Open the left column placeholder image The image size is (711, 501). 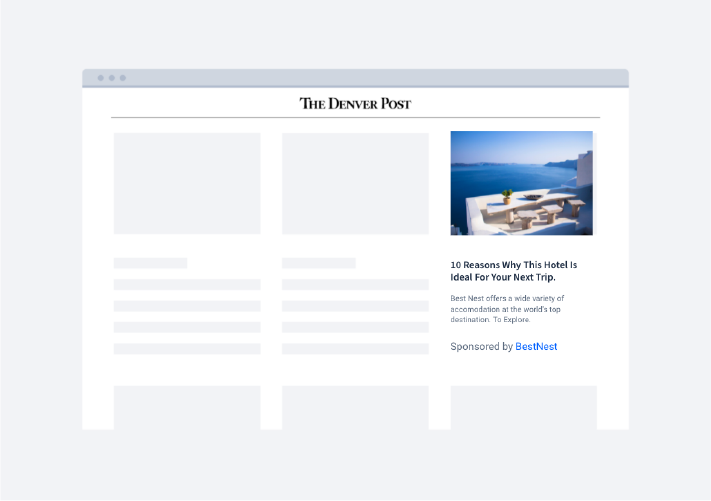point(187,183)
